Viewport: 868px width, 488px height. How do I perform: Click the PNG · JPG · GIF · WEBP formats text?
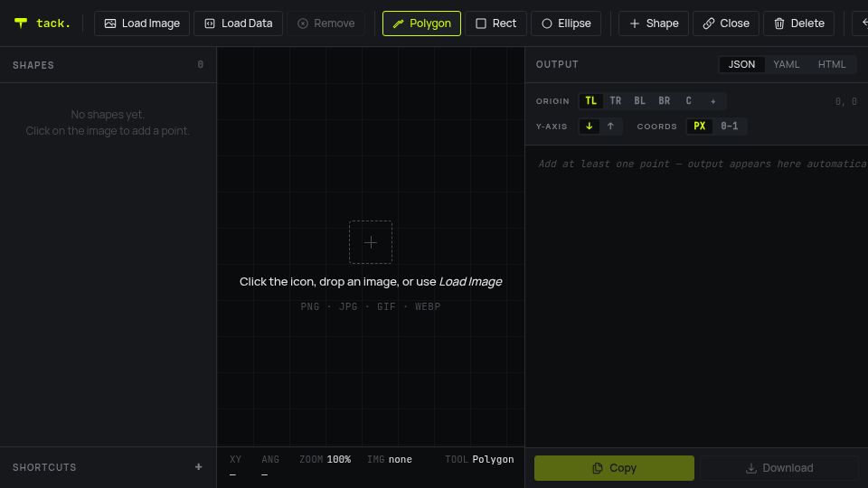(x=371, y=306)
